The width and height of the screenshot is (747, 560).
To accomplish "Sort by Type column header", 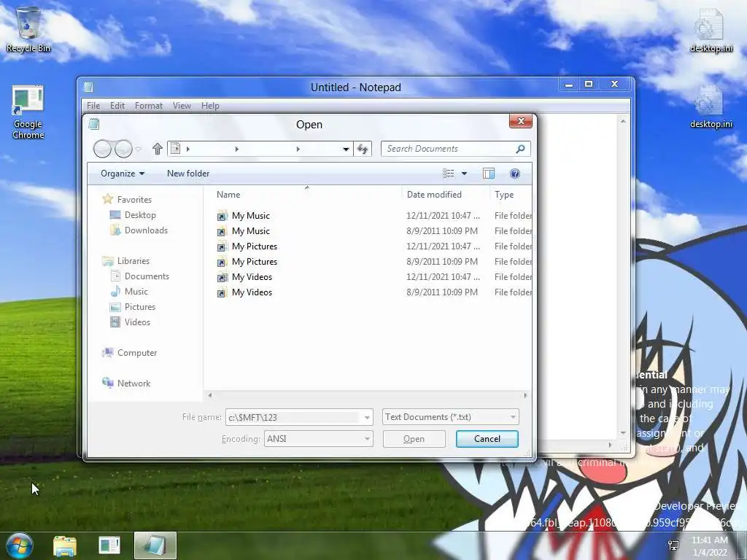I will [511, 194].
